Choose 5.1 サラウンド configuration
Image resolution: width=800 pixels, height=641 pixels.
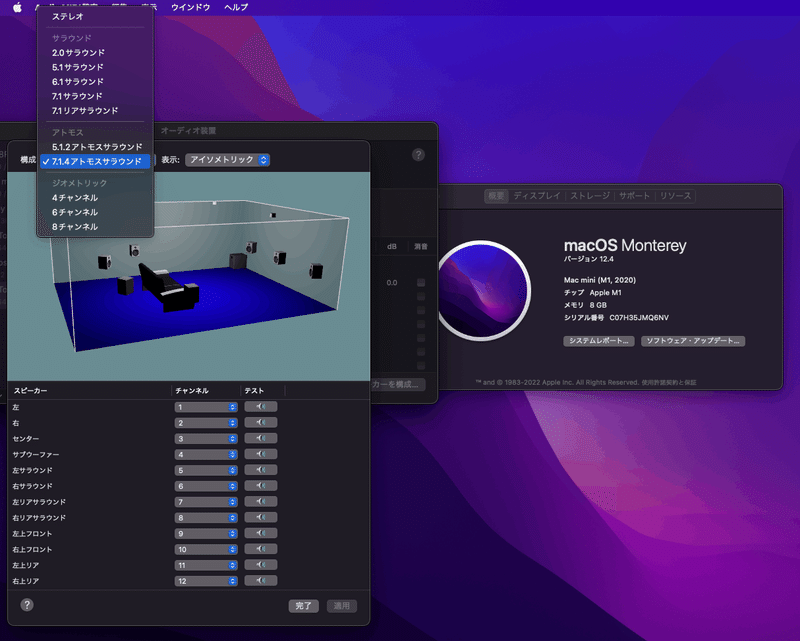click(95, 67)
